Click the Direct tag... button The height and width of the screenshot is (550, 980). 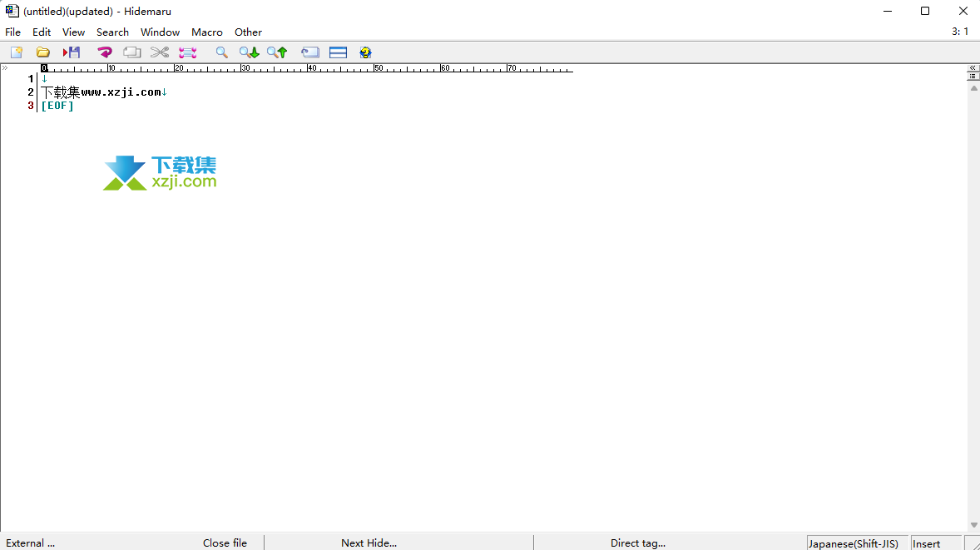click(x=638, y=543)
